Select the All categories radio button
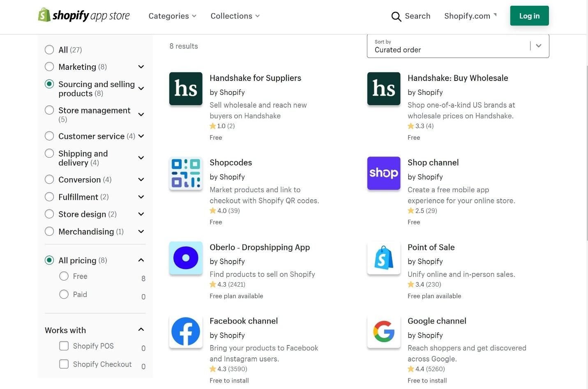The image size is (588, 389). click(x=49, y=50)
